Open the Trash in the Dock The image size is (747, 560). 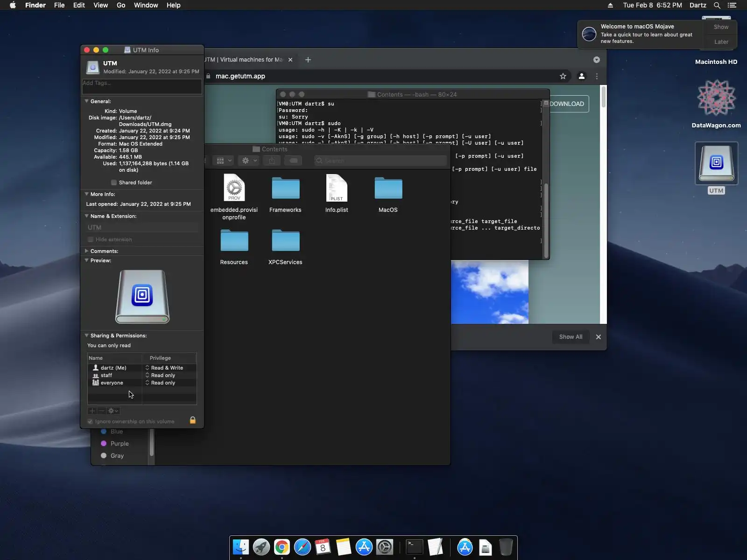coord(506,547)
